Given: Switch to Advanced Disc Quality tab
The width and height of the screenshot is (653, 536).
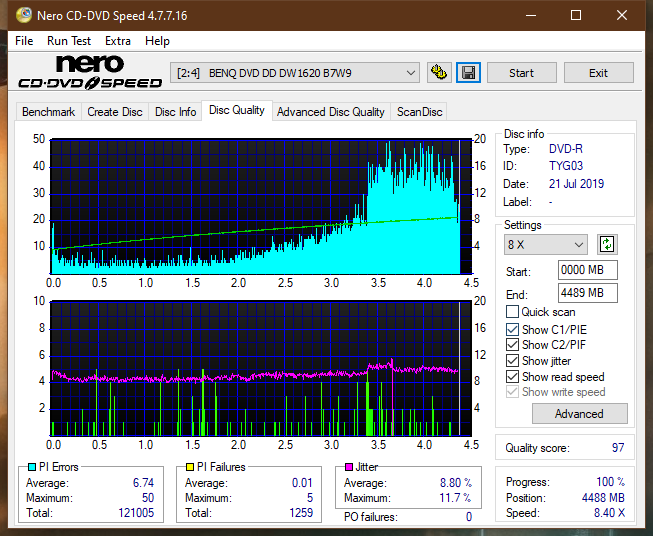Looking at the screenshot, I should click(x=331, y=112).
